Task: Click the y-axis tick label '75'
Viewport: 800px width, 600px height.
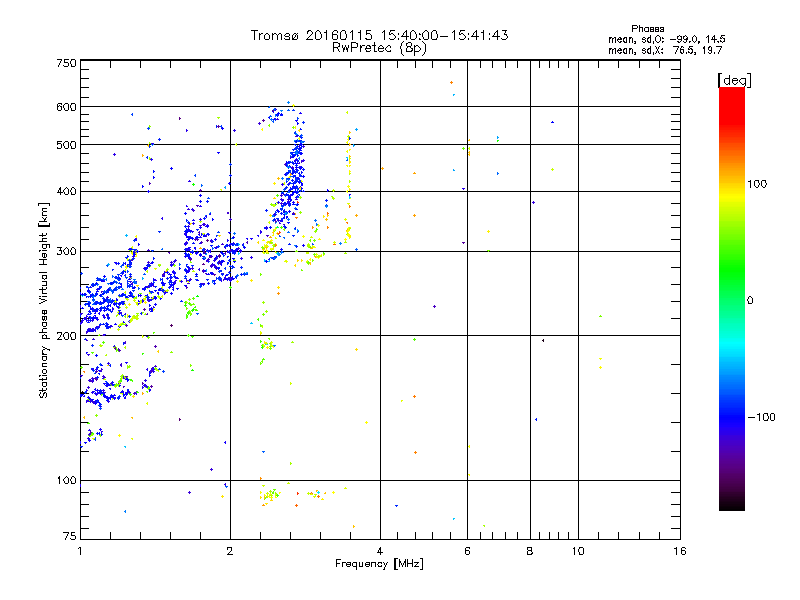Action: click(70, 536)
